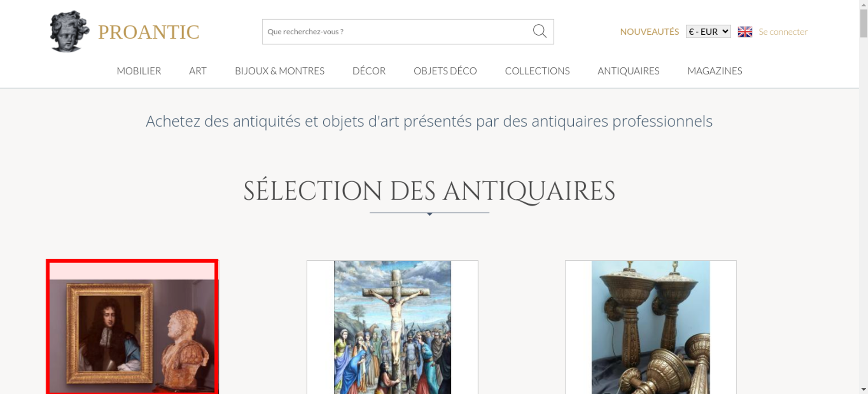Switch language via the UK flag icon
The image size is (868, 394).
pos(745,32)
